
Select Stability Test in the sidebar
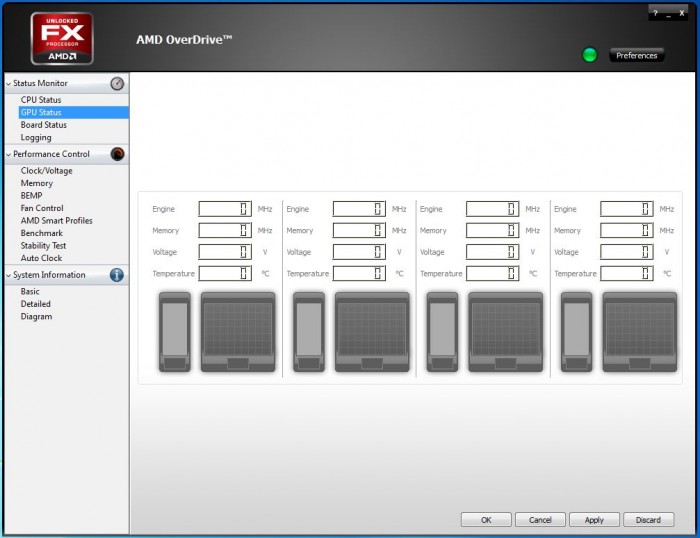[x=43, y=246]
